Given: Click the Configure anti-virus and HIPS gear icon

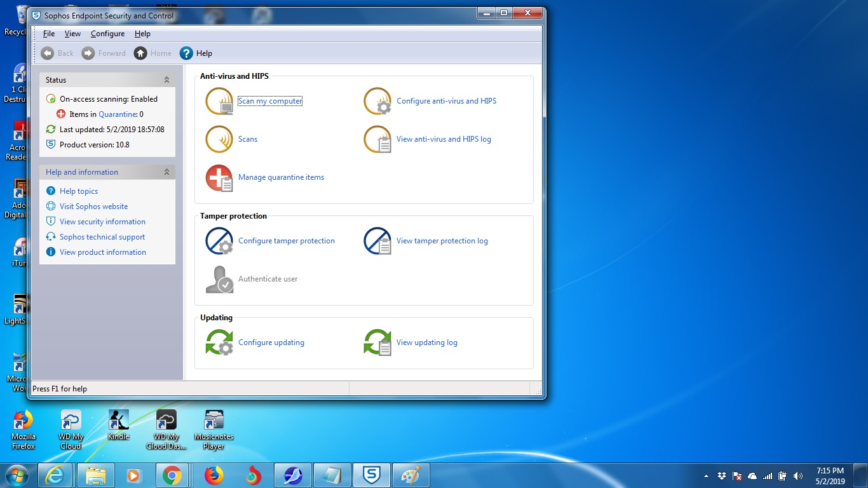Looking at the screenshot, I should [x=377, y=101].
